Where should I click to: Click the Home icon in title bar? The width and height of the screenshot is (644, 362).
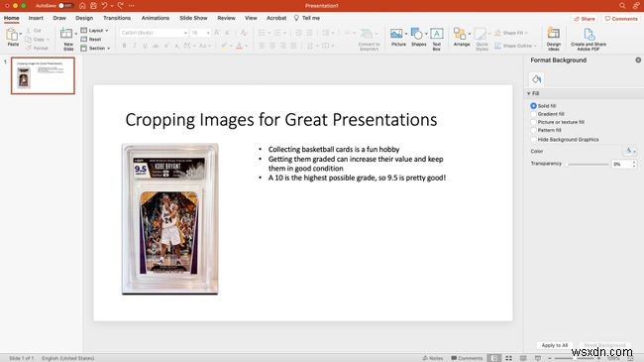82,6
